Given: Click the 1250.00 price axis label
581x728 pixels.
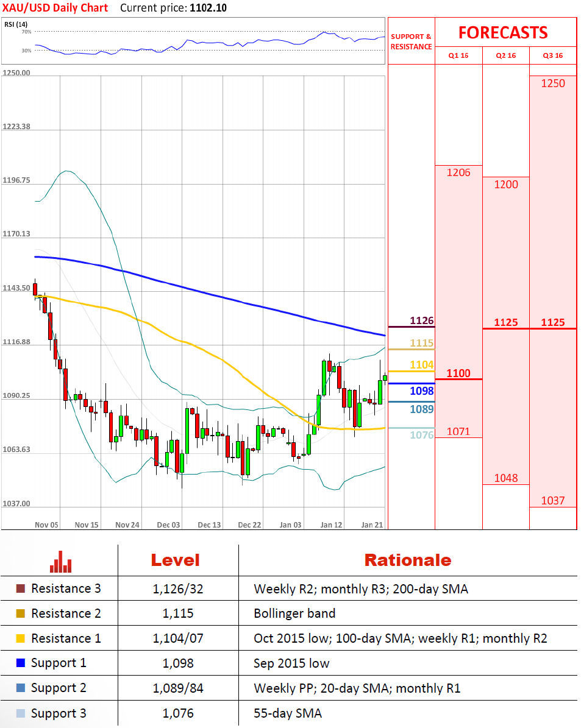Looking at the screenshot, I should [x=16, y=73].
